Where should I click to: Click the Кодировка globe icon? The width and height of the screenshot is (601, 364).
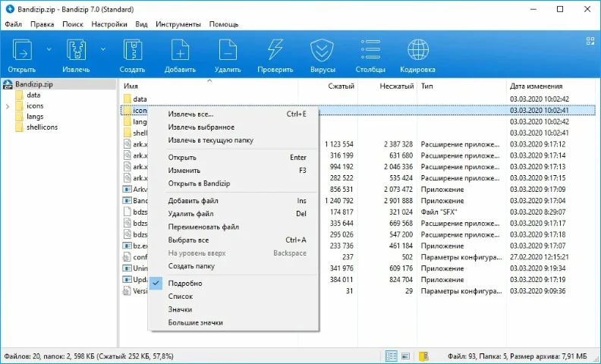pyautogui.click(x=418, y=50)
